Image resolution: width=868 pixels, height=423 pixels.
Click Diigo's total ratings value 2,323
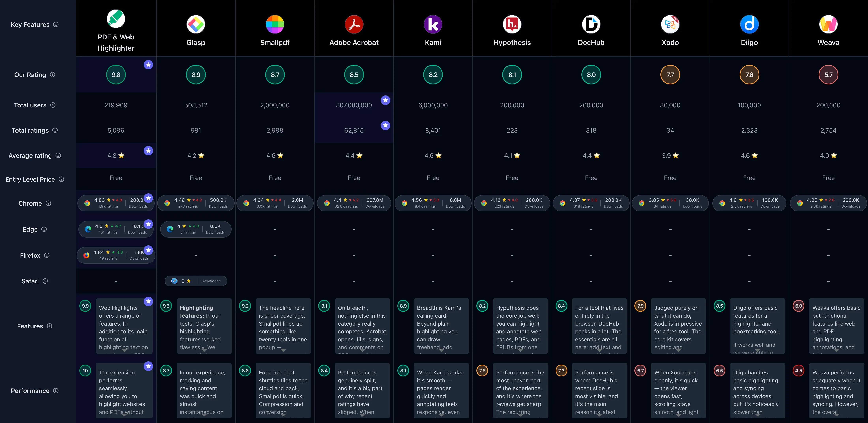(x=749, y=130)
